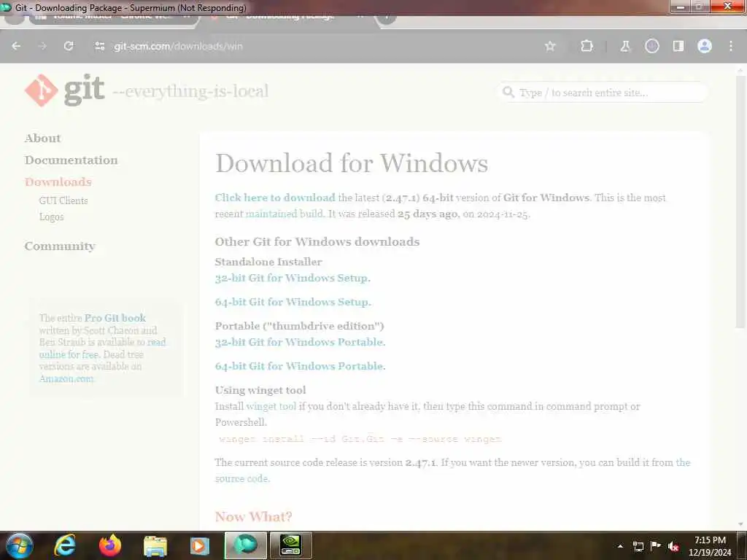Open the NVIDIA taskbar icon
The width and height of the screenshot is (747, 560).
[290, 545]
